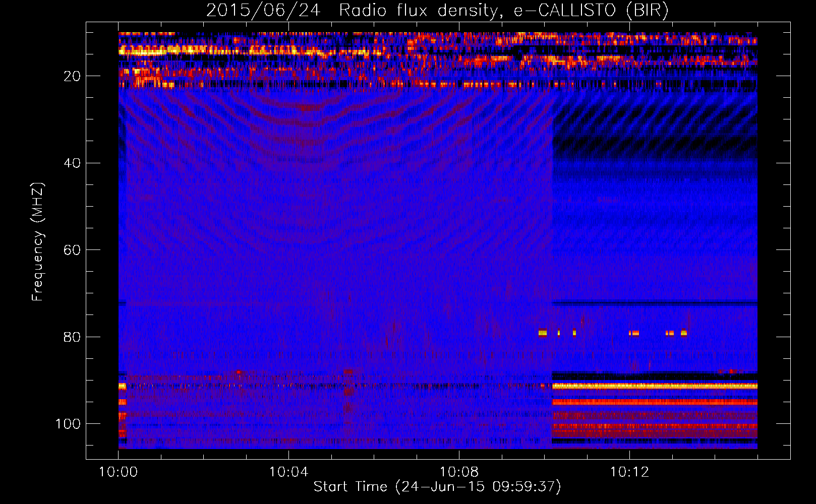Screen dimensions: 816x504
Task: Click the 80 MHz frequency tick label
Action: 72,337
